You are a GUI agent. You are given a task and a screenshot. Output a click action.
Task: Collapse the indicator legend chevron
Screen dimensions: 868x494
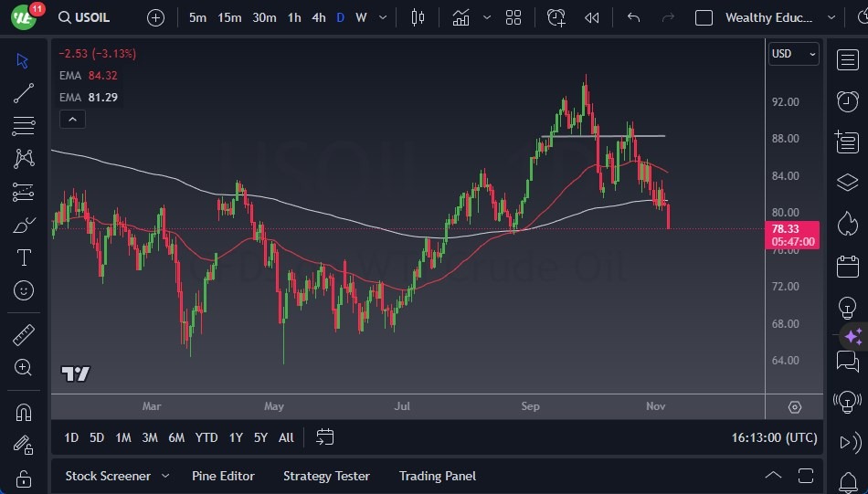click(x=71, y=119)
